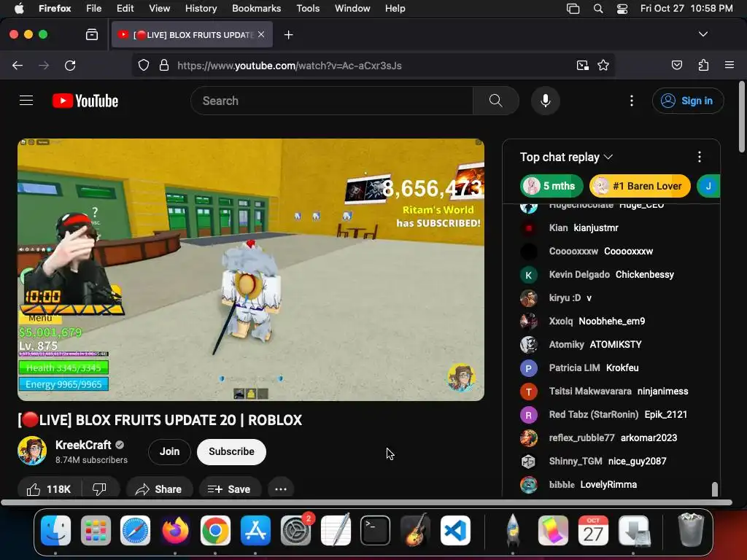Open Google Chrome from the Dock

pyautogui.click(x=215, y=530)
